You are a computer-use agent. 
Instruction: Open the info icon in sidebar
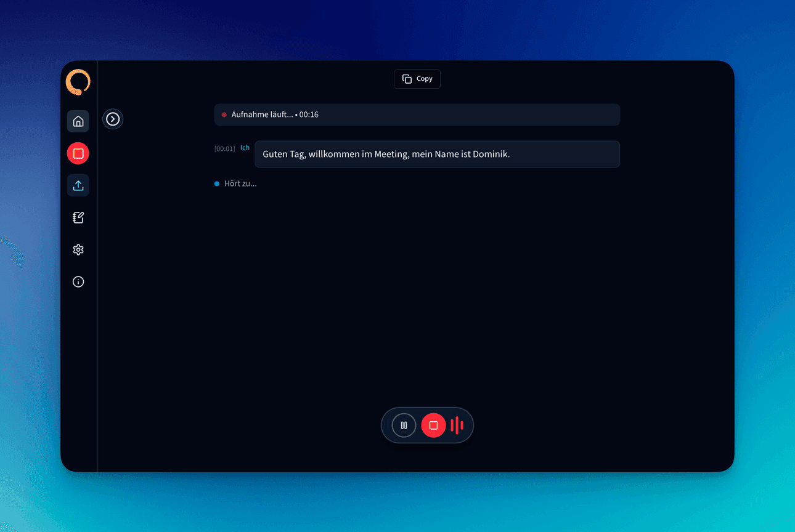coord(78,281)
